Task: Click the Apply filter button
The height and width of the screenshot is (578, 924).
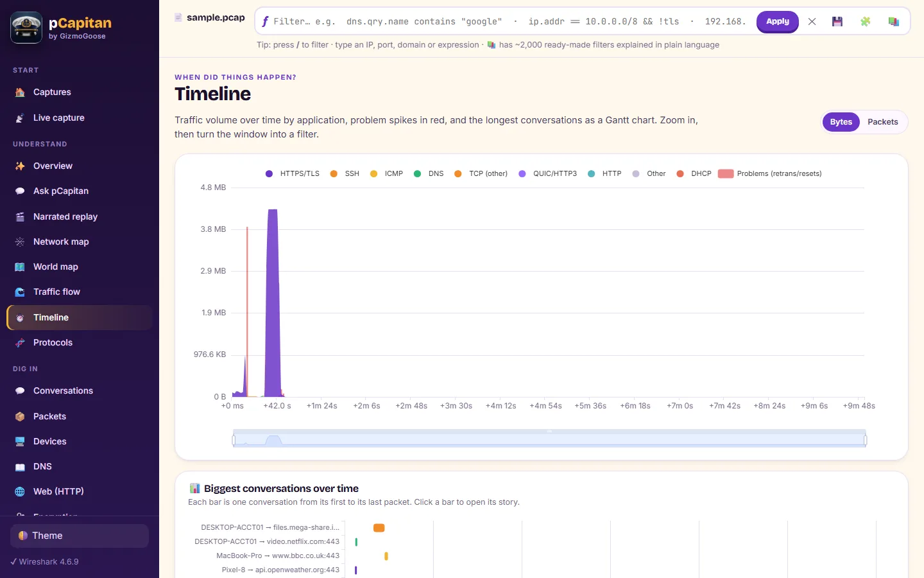Action: tap(777, 21)
